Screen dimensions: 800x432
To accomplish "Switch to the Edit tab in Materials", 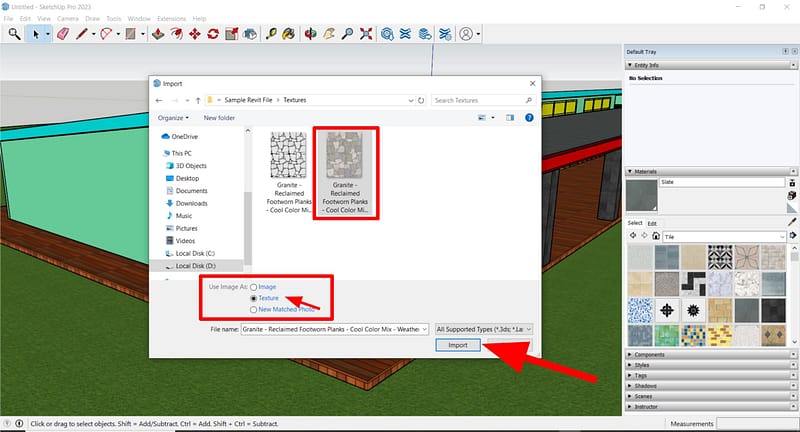I will 652,223.
